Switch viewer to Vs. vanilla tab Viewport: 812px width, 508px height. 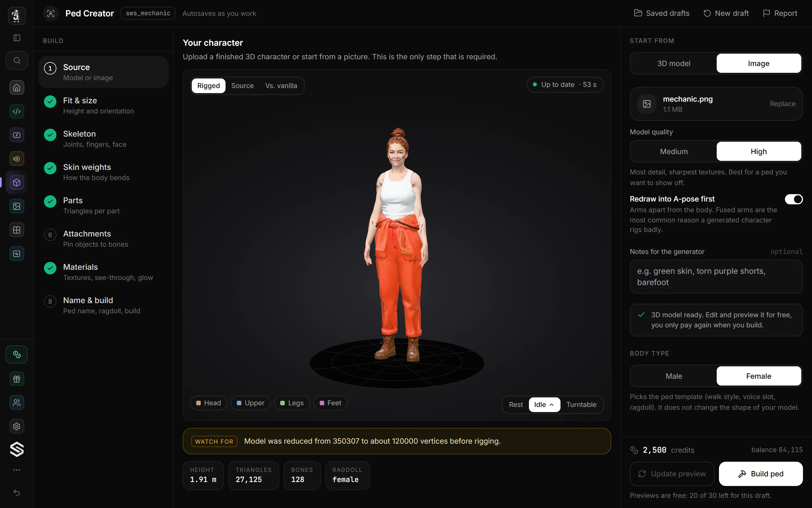(281, 86)
